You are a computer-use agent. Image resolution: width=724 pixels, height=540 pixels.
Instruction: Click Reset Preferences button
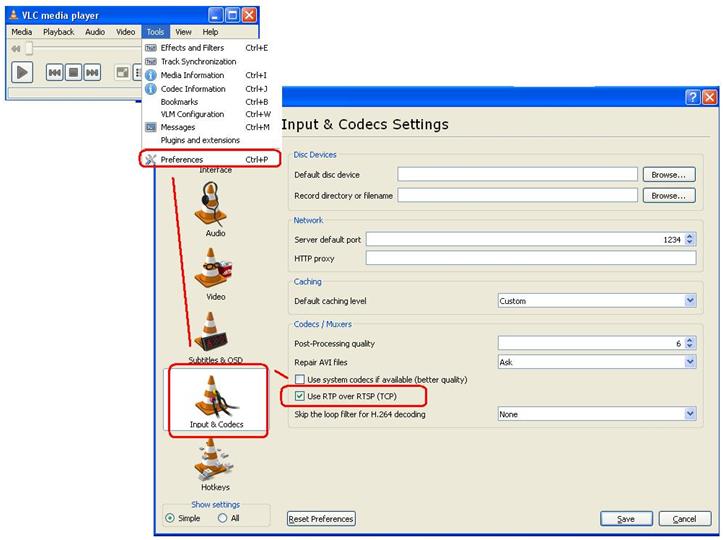(x=321, y=519)
